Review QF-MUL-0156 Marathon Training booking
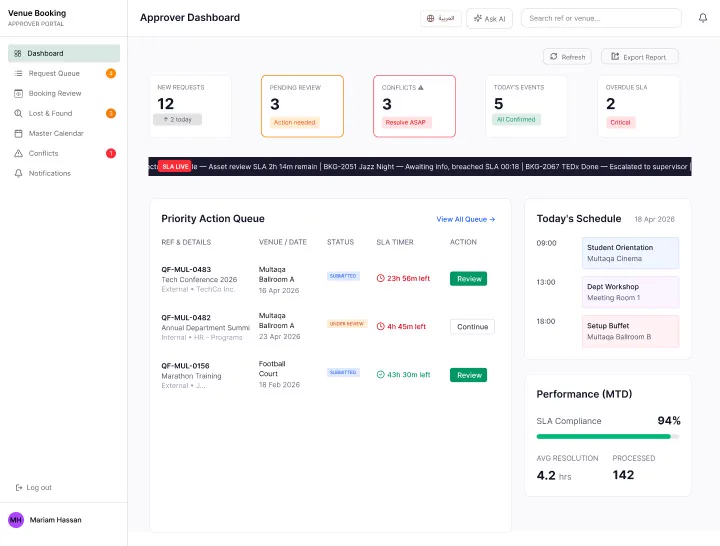 [x=468, y=375]
